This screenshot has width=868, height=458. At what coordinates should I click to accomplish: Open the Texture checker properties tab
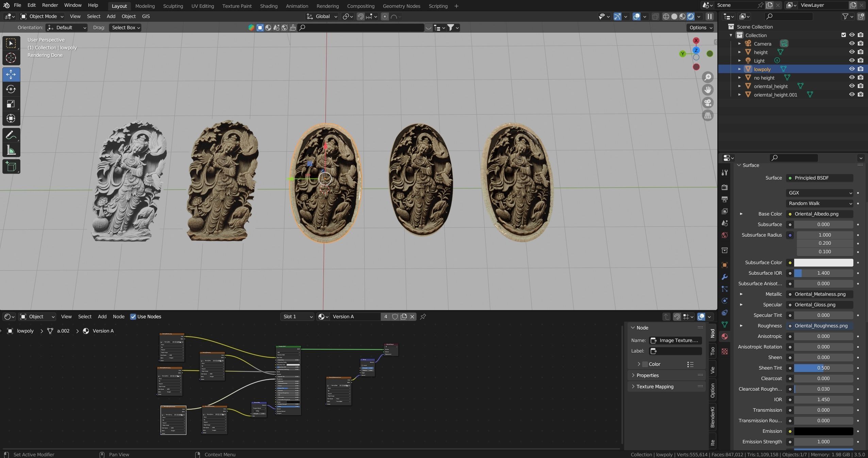tap(724, 351)
